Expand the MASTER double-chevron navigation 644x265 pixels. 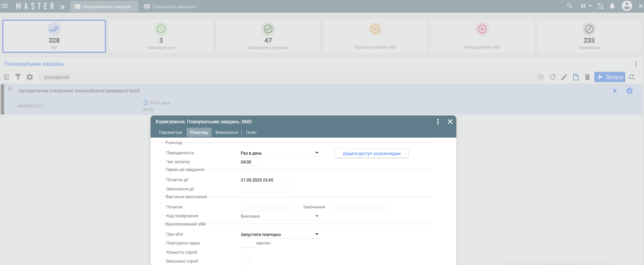62,7
